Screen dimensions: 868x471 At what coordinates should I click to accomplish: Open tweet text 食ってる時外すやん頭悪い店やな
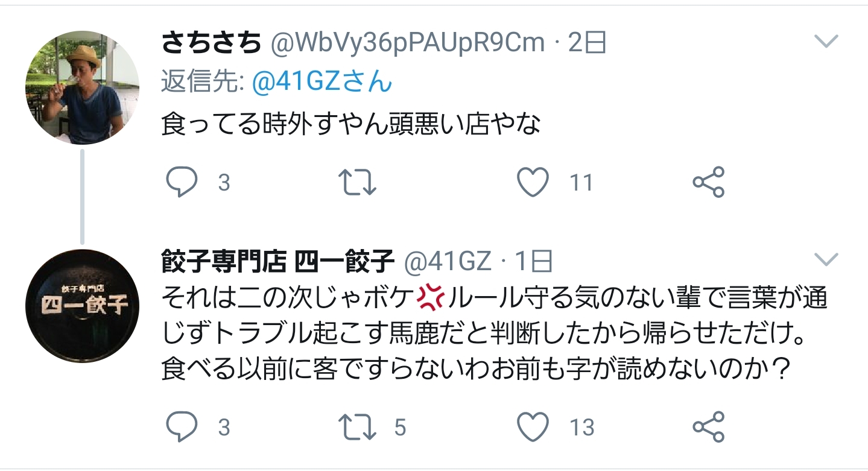[350, 124]
